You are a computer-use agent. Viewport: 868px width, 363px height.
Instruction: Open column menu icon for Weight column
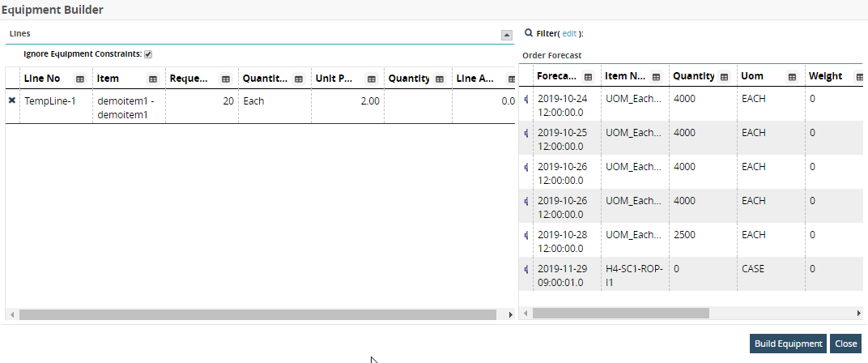[860, 77]
